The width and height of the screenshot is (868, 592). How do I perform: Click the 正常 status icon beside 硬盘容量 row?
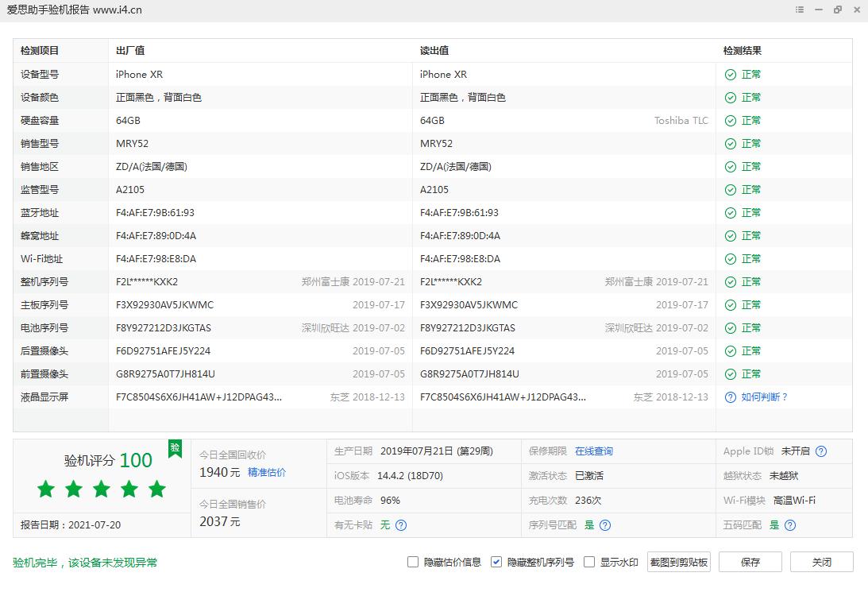tap(730, 120)
